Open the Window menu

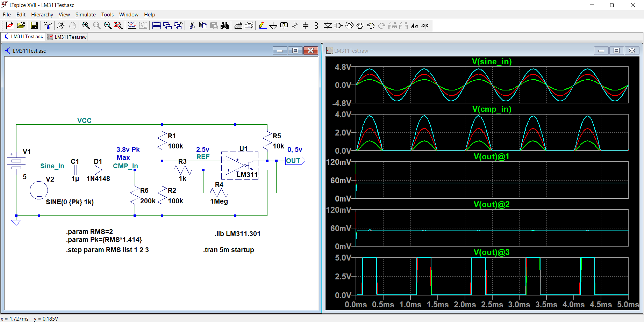[129, 15]
